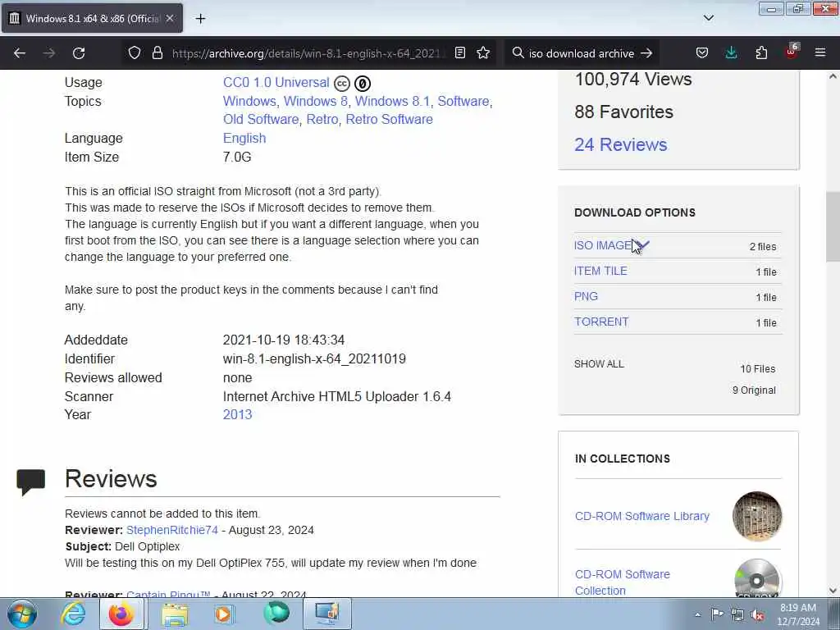Open the Windows Start button
Viewport: 840px width, 630px height.
[22, 614]
